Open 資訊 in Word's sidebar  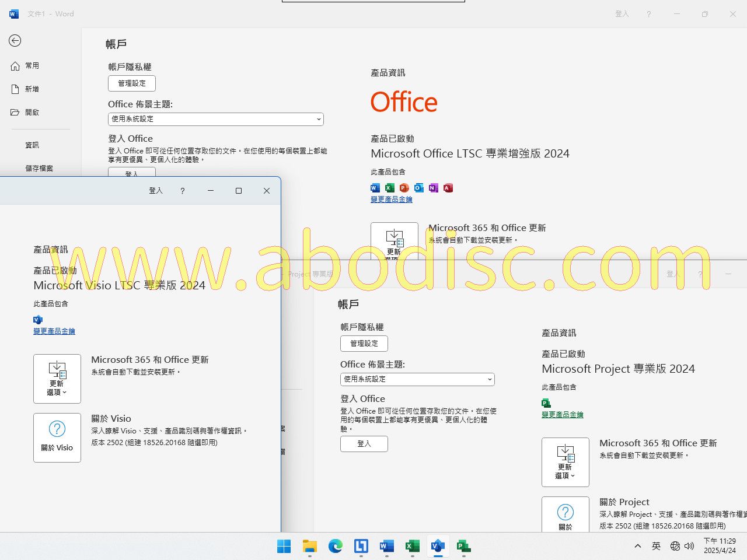point(32,145)
